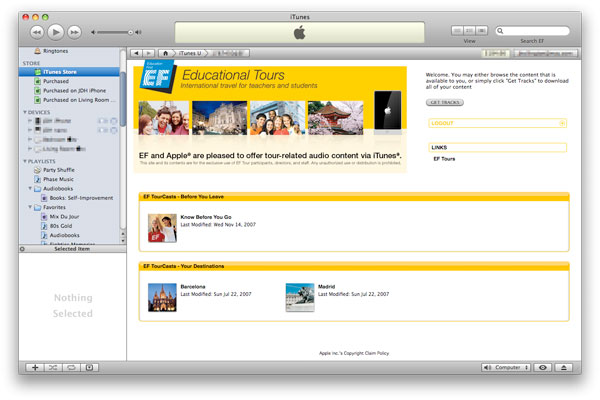Open Apple Inc.'s Copyright Claim Policy link

(354, 353)
